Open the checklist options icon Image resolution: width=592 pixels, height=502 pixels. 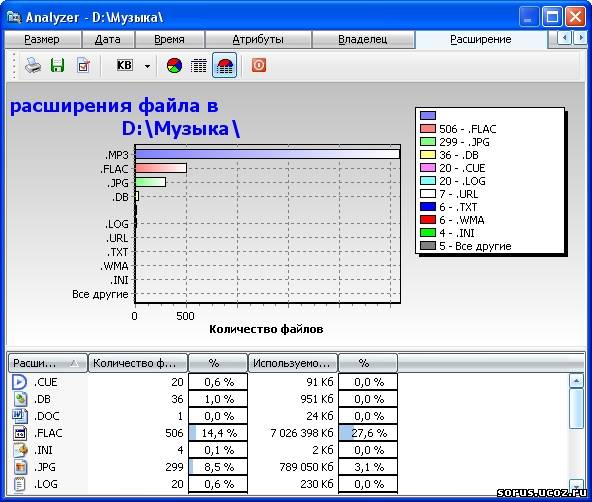pos(83,66)
